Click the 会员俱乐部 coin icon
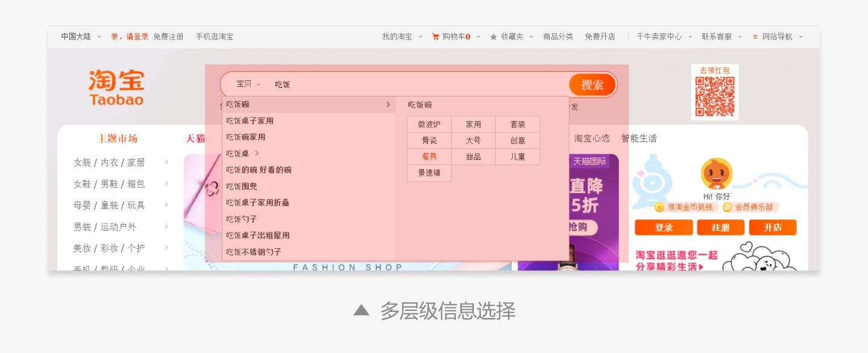Image resolution: width=868 pixels, height=353 pixels. point(728,207)
